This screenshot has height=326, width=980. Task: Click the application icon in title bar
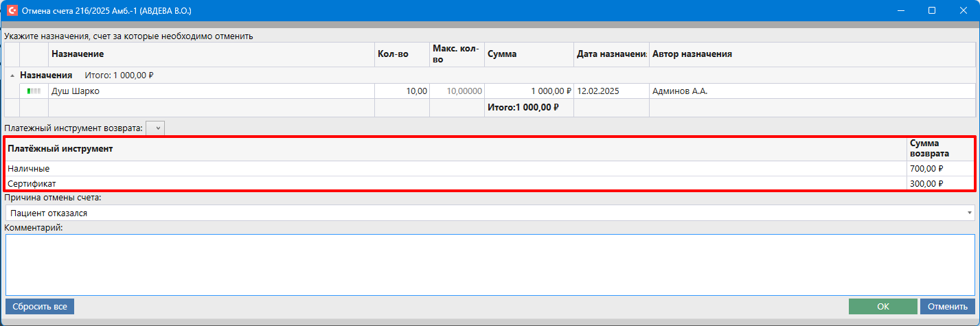(x=12, y=11)
